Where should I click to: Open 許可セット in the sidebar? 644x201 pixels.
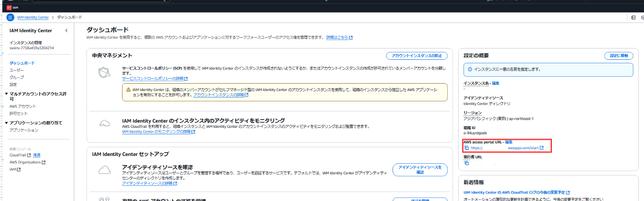[x=19, y=113]
